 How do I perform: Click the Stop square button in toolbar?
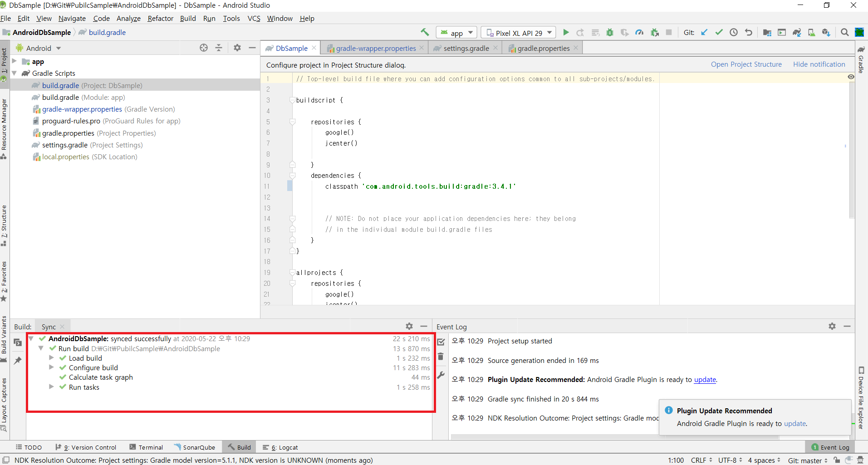coord(669,32)
